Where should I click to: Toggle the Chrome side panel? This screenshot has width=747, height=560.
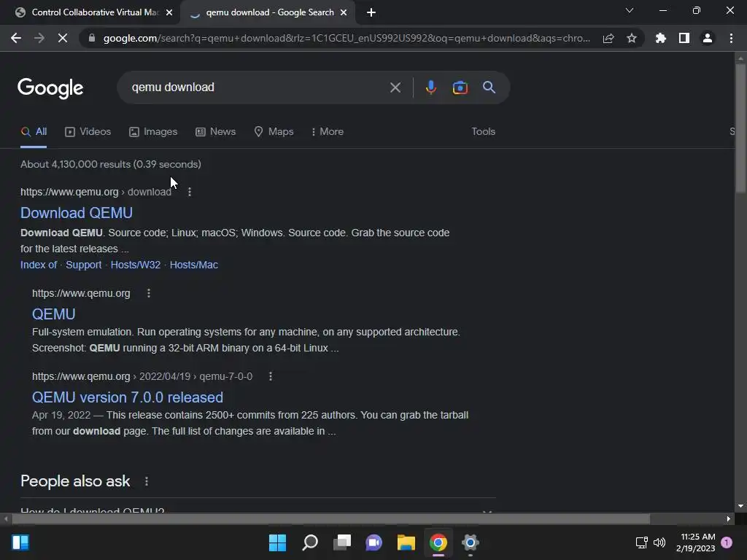click(x=684, y=38)
